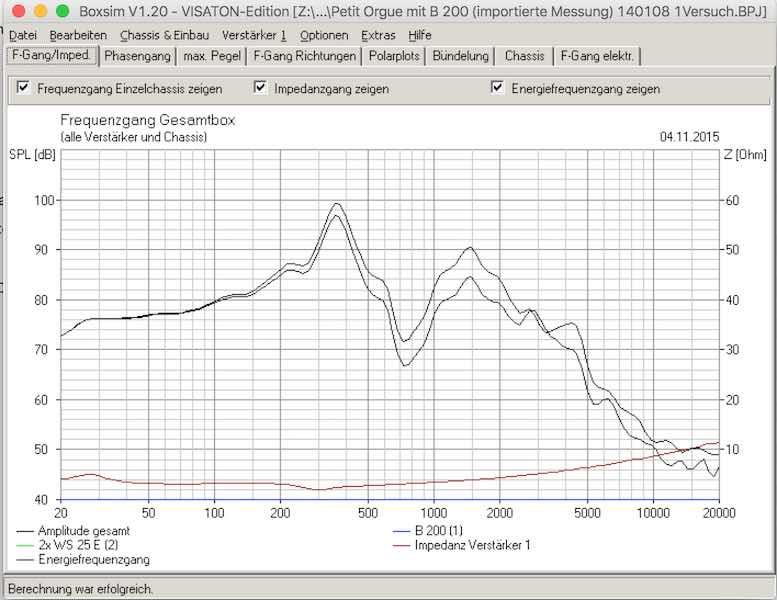
Task: Open the Optionen menu
Action: (x=323, y=35)
